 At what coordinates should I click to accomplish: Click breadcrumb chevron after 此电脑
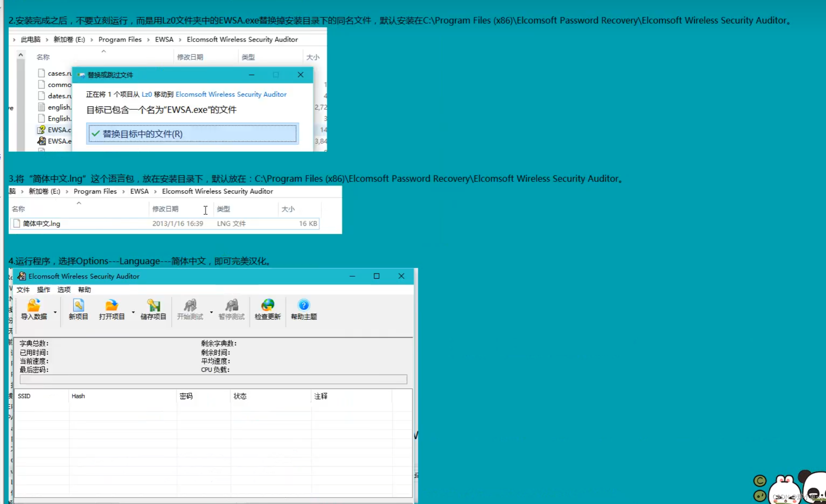47,40
